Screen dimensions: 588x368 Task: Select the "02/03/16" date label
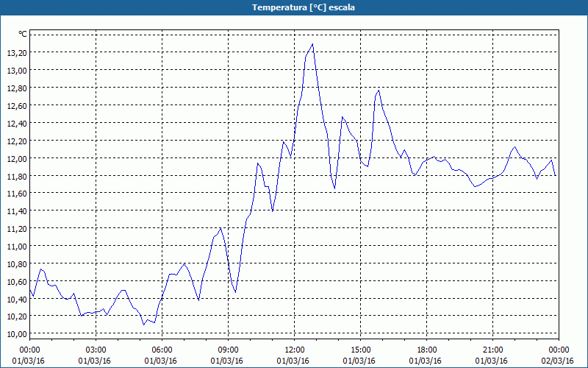(x=557, y=361)
